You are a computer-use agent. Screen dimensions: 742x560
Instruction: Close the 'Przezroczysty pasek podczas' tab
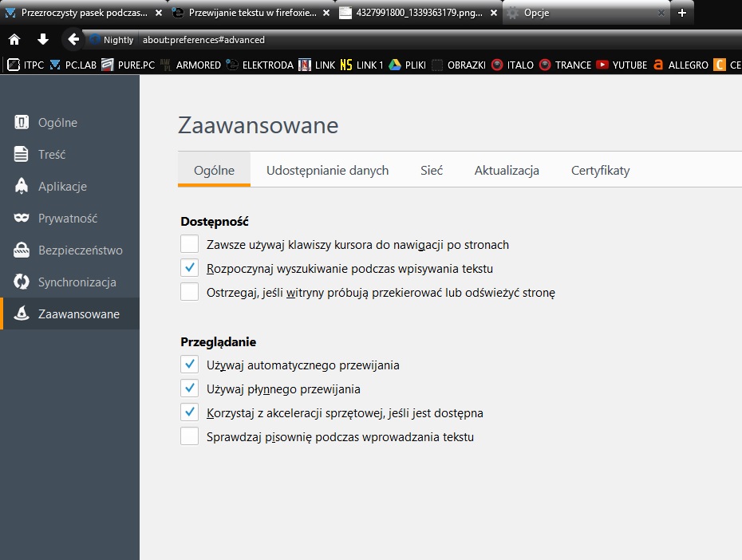point(159,14)
